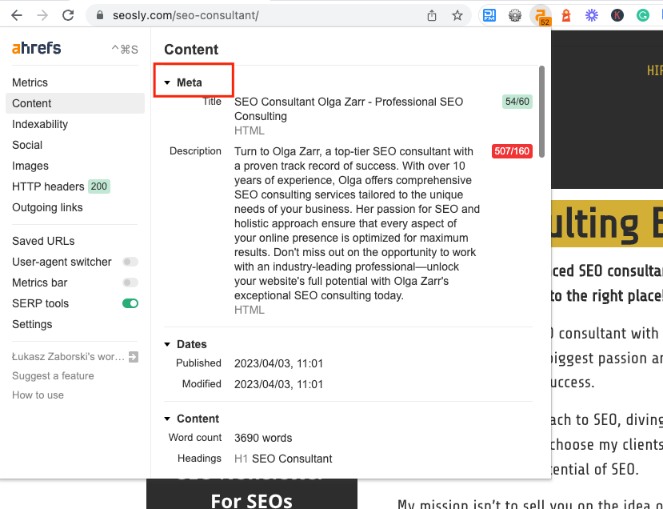Image resolution: width=663 pixels, height=509 pixels.
Task: Click Łukasz Zaborski's workspace link
Action: click(x=68, y=357)
